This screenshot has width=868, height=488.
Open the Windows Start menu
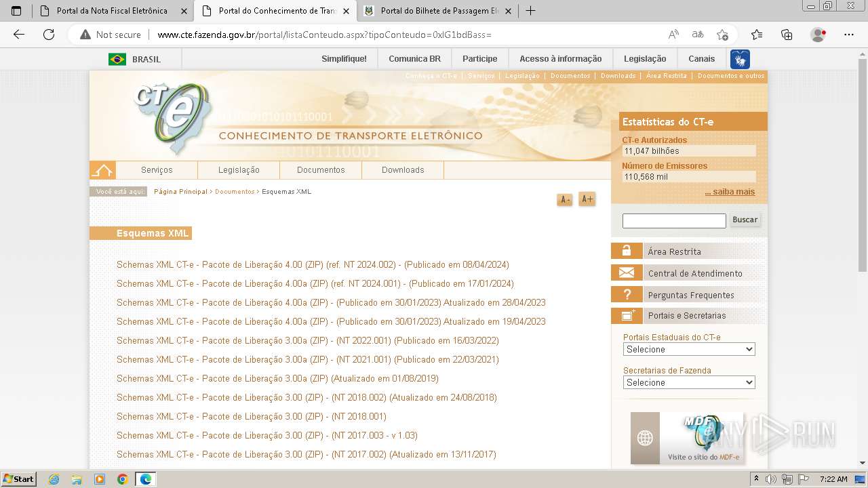tap(18, 479)
